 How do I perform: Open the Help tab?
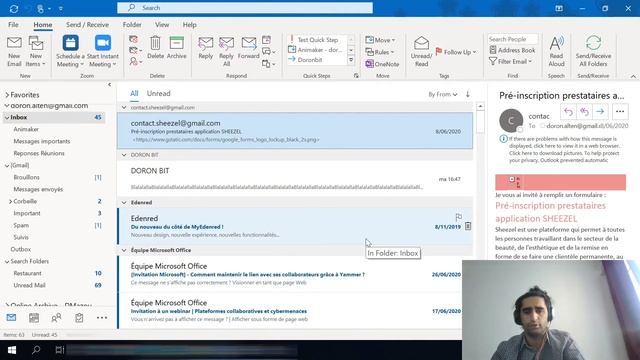[189, 24]
